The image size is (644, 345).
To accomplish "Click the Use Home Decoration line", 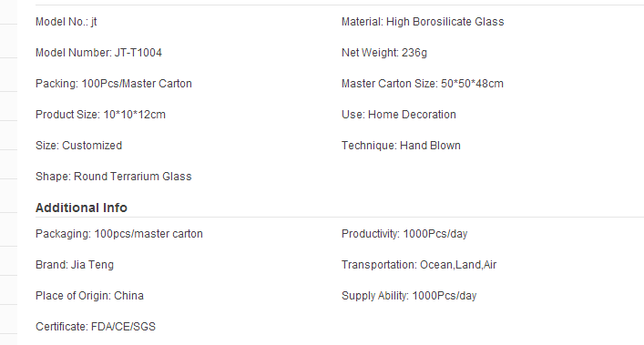I will (x=399, y=115).
